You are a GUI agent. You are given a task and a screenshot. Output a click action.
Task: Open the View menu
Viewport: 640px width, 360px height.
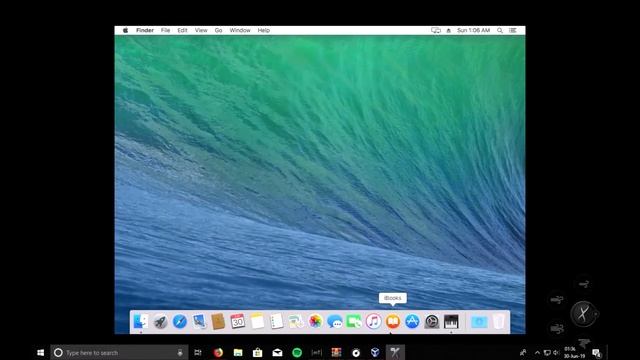(x=201, y=30)
